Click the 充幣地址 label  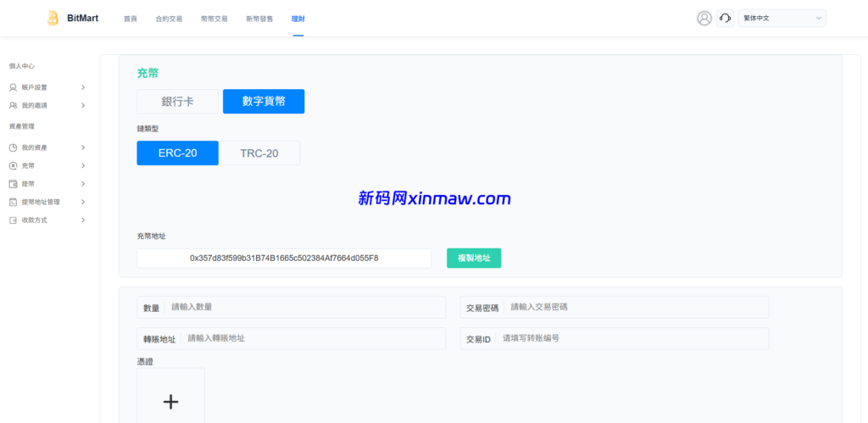[151, 236]
